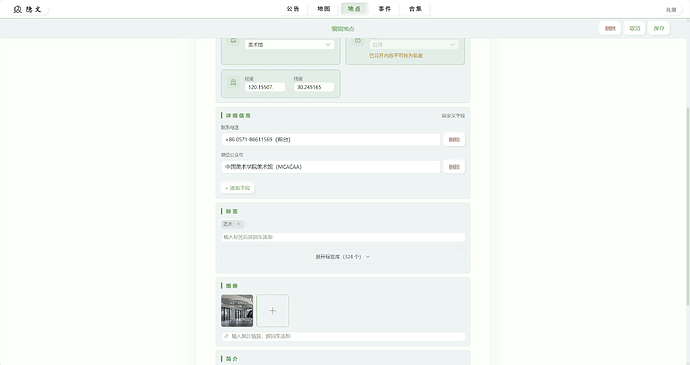The width and height of the screenshot is (690, 365).
Task: Click 保存 to save the location
Action: click(x=659, y=28)
